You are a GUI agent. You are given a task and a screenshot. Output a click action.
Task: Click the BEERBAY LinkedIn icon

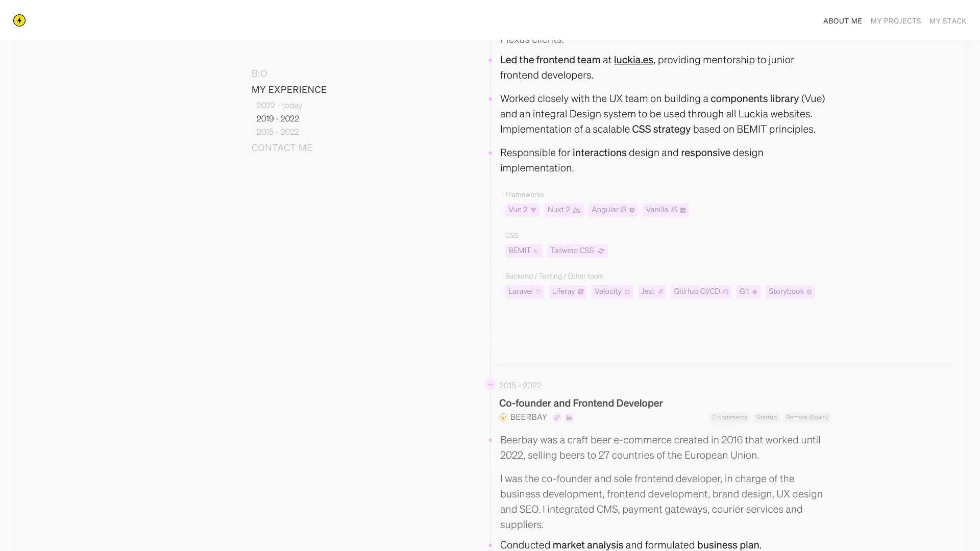[x=568, y=417]
